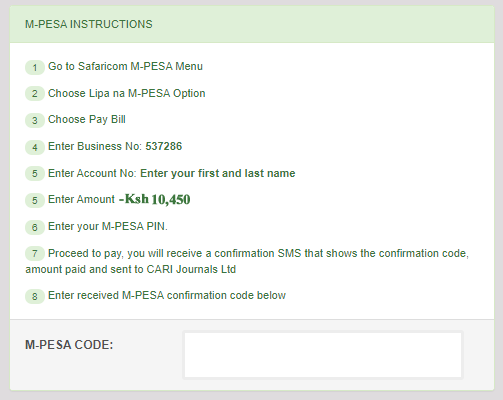The image size is (503, 400).
Task: Click the step 1 number badge
Action: pos(35,68)
